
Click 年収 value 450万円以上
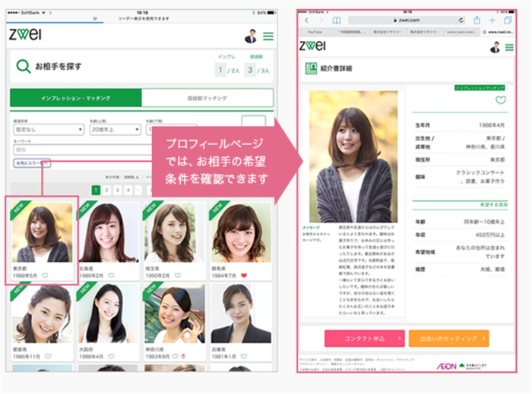point(490,235)
